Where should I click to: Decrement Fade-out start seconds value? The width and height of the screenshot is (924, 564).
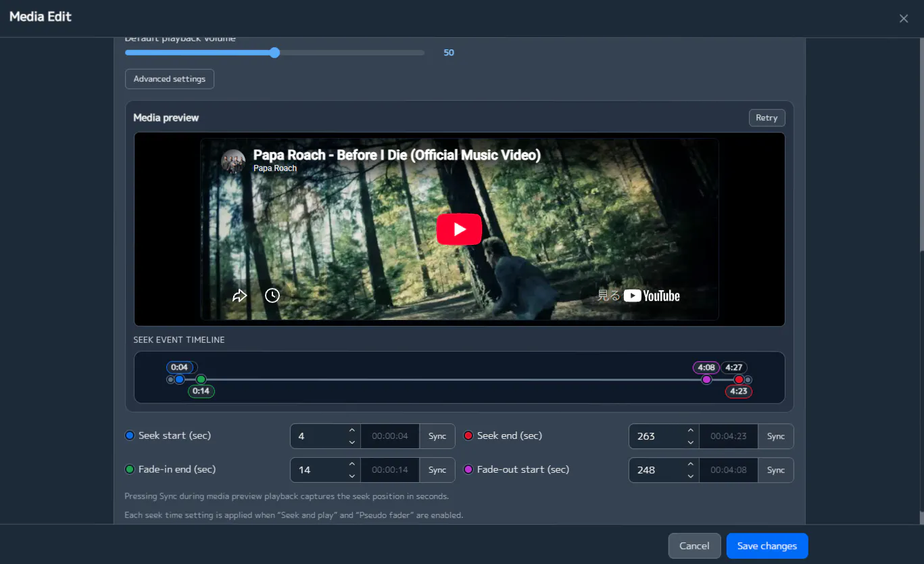click(690, 476)
